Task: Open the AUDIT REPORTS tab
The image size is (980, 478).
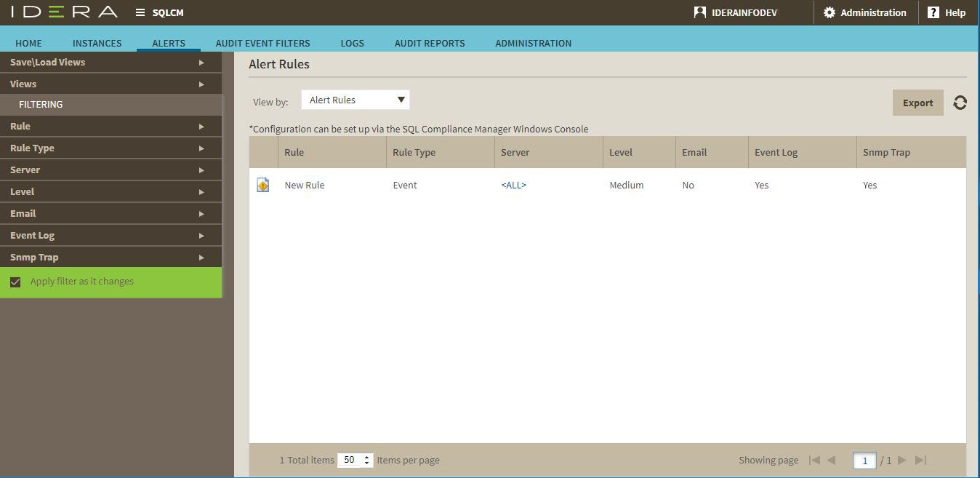Action: [x=430, y=43]
